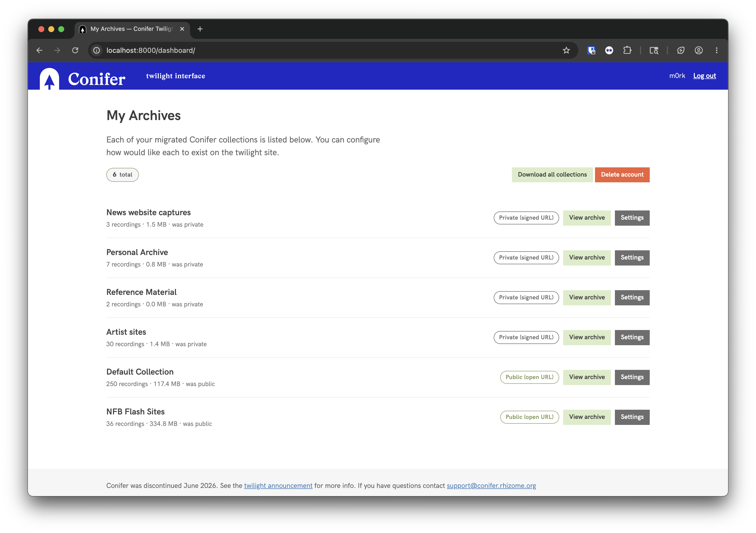
Task: Close the My Archives browser tab
Action: [182, 29]
